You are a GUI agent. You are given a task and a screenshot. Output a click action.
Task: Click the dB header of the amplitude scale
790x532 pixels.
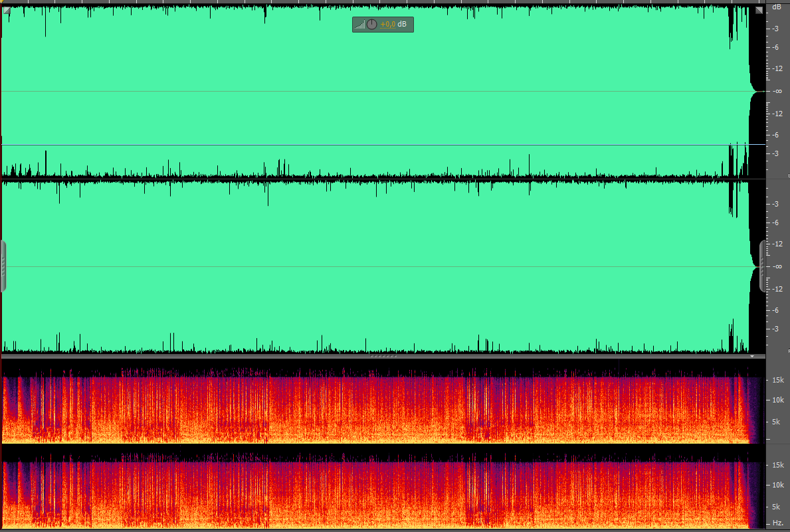click(x=777, y=7)
